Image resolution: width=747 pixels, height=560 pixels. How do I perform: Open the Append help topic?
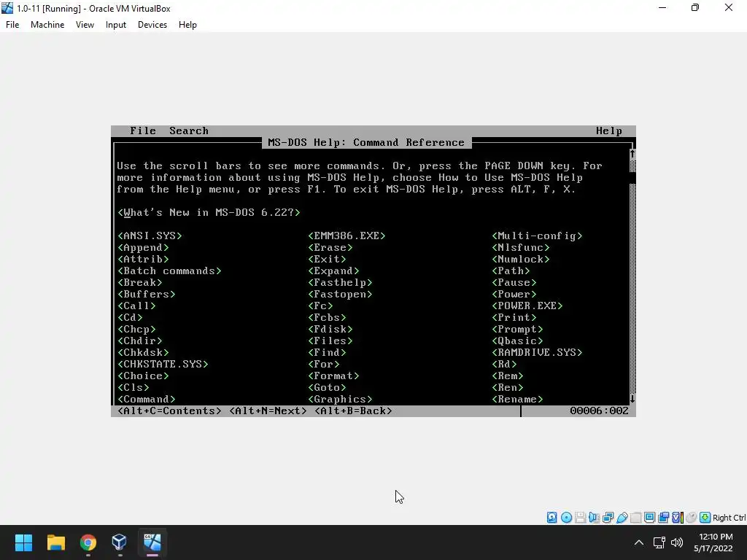(143, 248)
